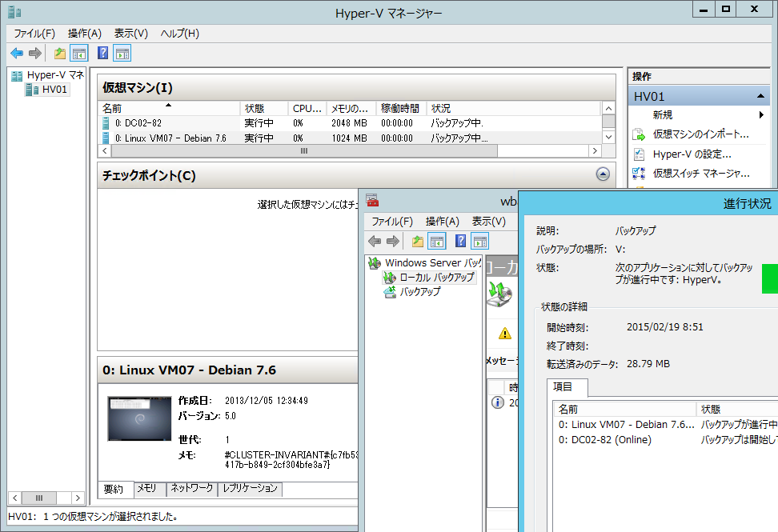Screen dimensions: 778x532
Task: Open Help with the blue question icon in Hyper-V toolbar
Action: click(102, 53)
